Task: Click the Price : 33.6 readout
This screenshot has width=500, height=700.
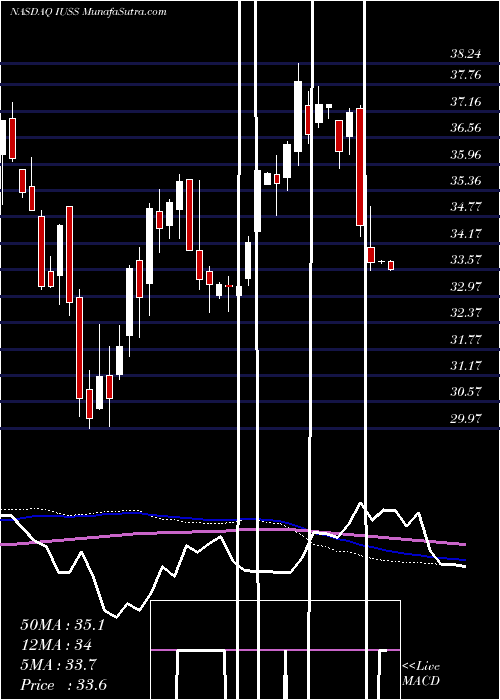Action: [x=63, y=685]
